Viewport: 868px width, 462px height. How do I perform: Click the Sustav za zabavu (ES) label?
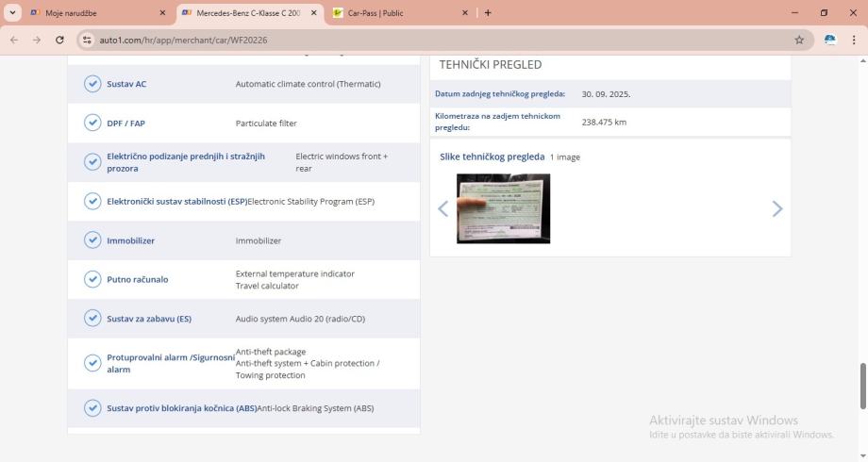(x=149, y=319)
